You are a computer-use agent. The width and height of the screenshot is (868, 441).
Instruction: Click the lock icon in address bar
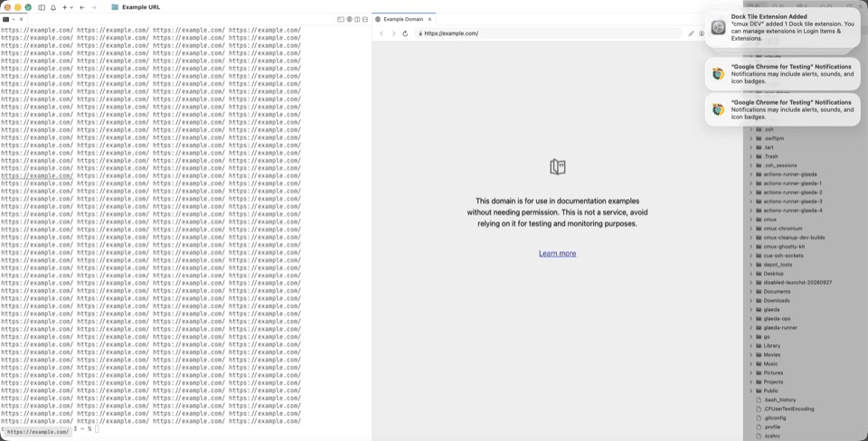[420, 33]
